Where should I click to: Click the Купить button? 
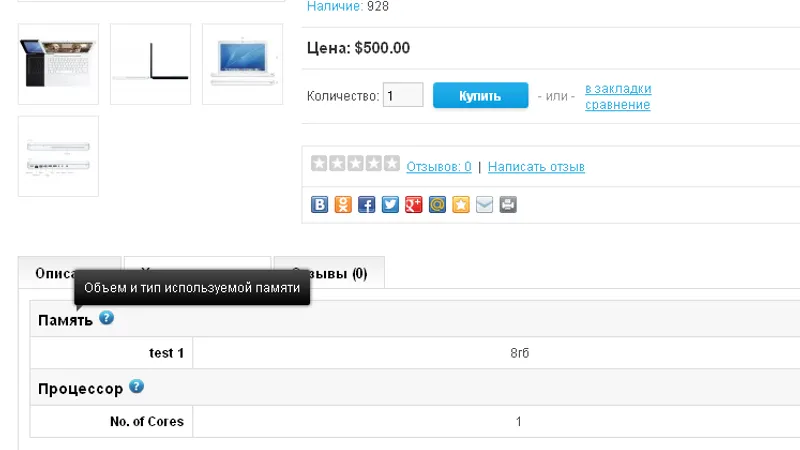481,95
